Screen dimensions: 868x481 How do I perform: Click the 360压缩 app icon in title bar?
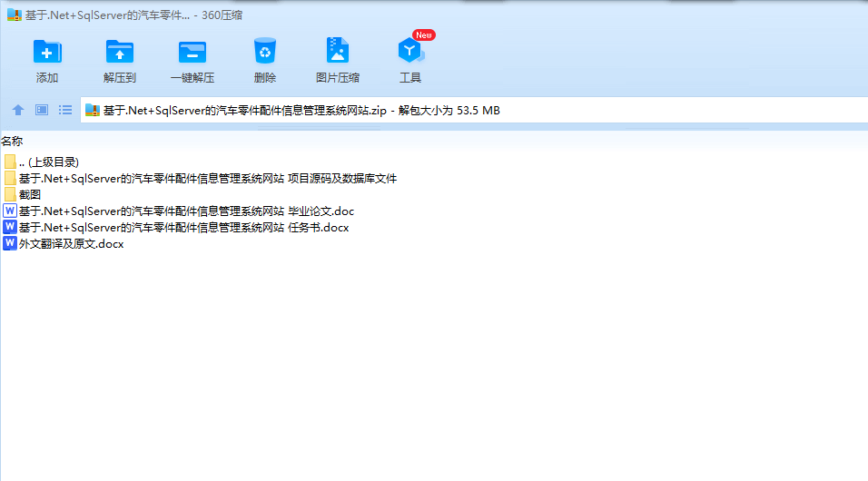[x=15, y=15]
